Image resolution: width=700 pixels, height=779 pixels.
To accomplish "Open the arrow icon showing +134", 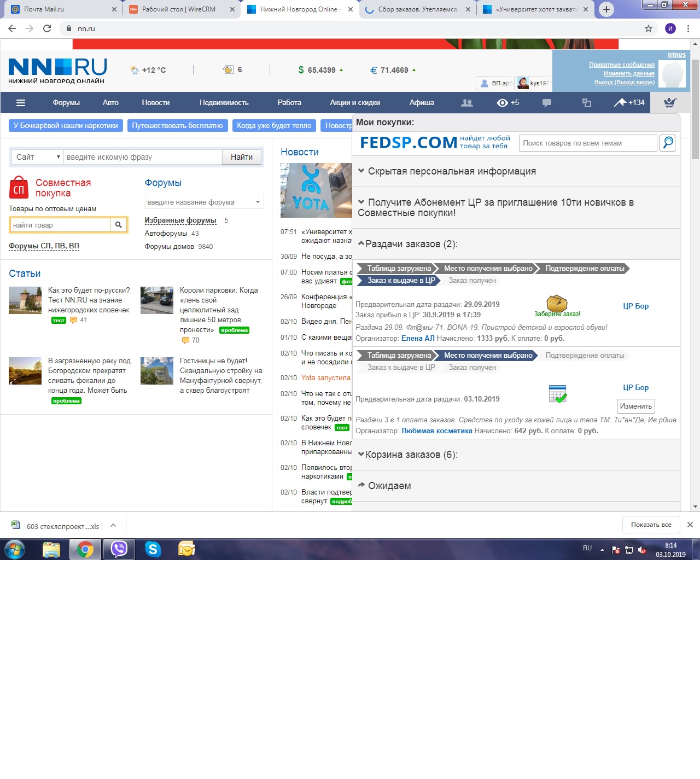I will coord(629,102).
